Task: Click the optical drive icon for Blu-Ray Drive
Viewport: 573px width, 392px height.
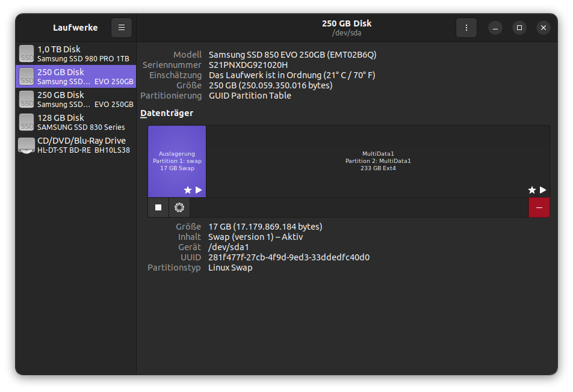Action: (x=26, y=145)
